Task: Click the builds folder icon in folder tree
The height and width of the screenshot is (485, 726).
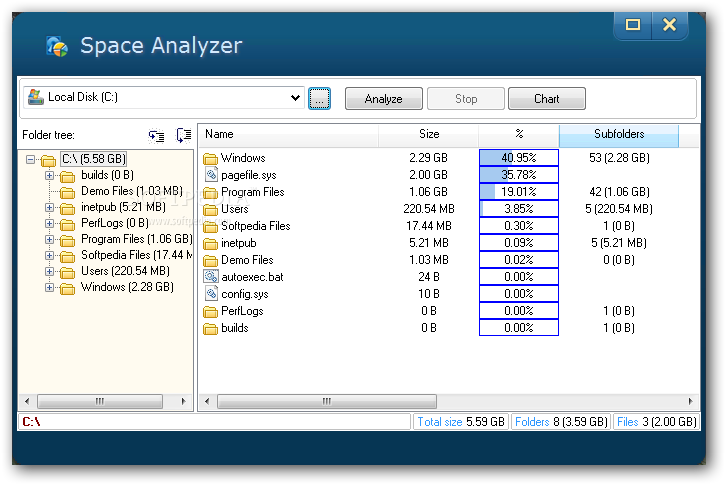Action: [67, 176]
